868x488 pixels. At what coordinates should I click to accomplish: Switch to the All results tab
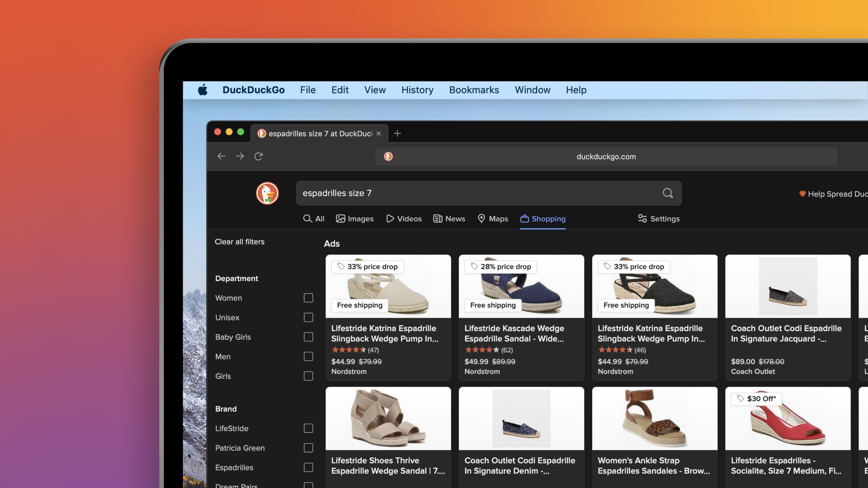click(314, 219)
